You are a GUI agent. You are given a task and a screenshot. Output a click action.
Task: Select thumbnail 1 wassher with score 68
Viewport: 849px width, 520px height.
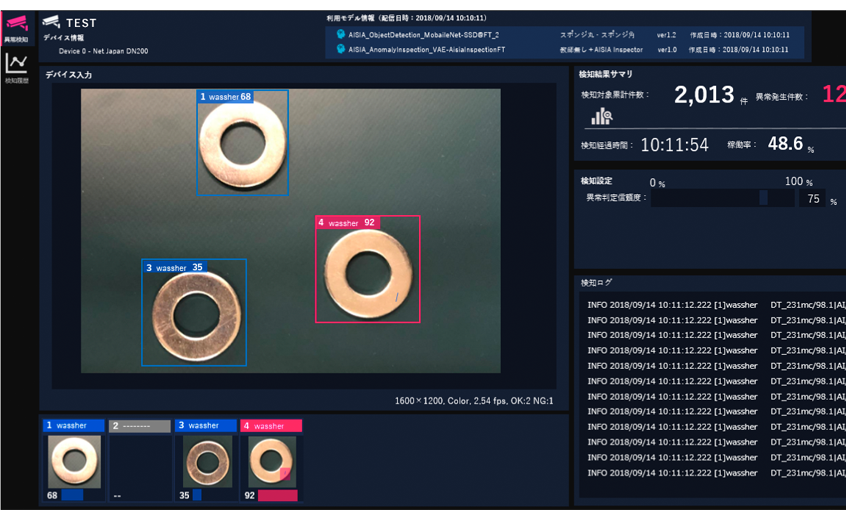[74, 461]
